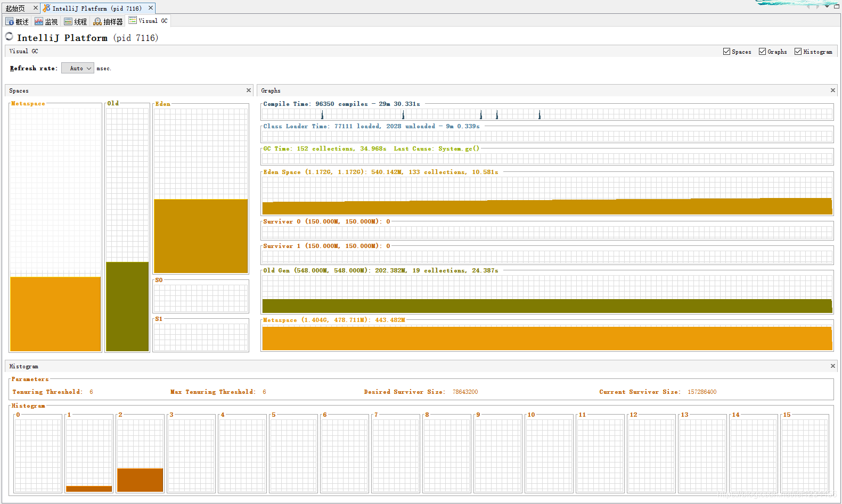Select the IntelliJ Platform (pid 7116) document tab
The width and height of the screenshot is (842, 504).
(x=96, y=9)
